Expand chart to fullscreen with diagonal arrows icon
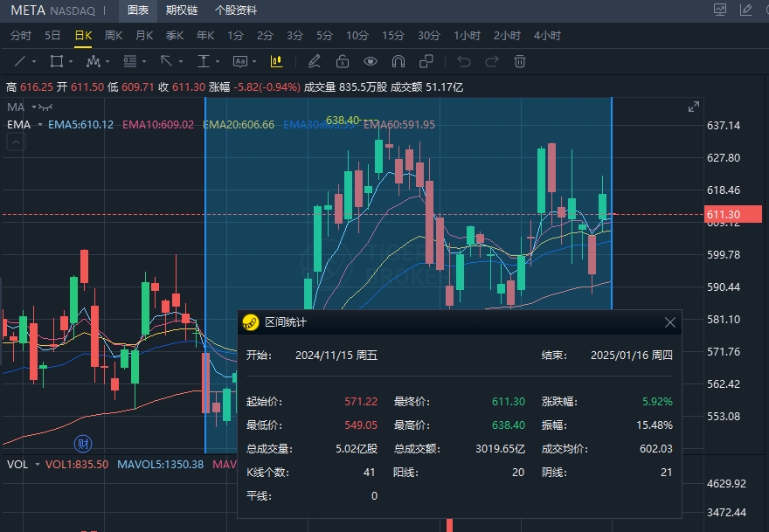Viewport: 769px width, 532px height. click(x=694, y=107)
